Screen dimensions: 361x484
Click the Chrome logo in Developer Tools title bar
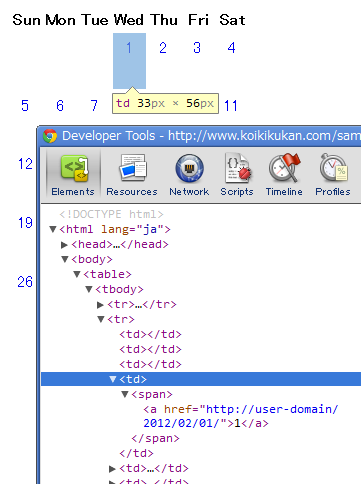tap(50, 136)
